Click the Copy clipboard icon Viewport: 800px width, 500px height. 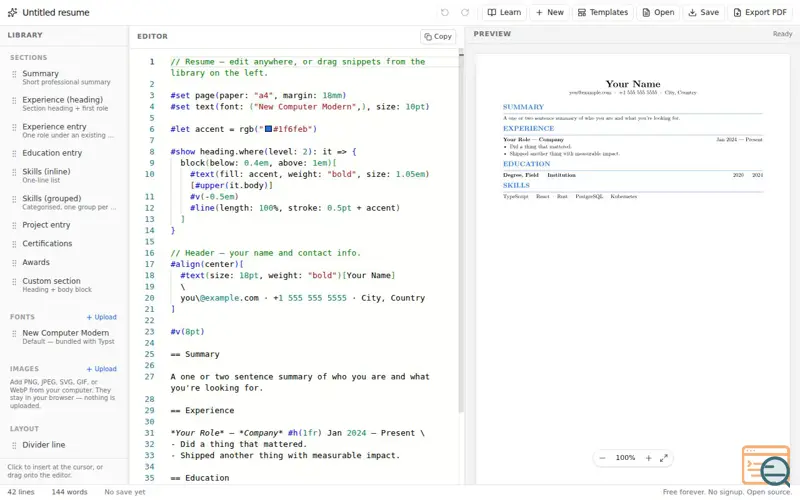pos(428,37)
